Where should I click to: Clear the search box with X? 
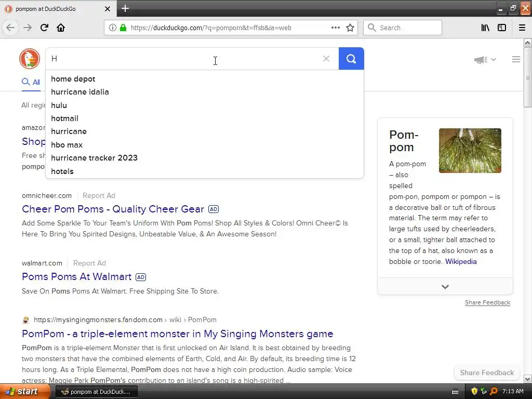[326, 59]
